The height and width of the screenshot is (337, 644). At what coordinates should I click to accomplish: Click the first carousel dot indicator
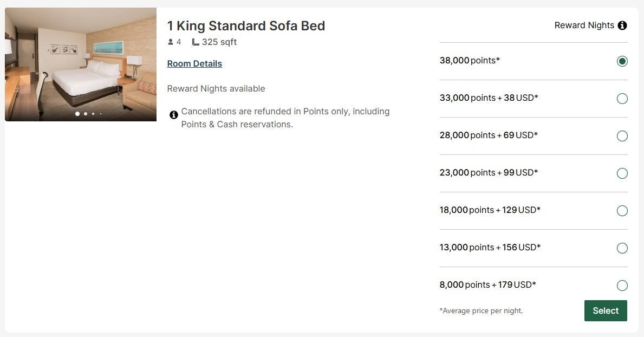coord(76,114)
